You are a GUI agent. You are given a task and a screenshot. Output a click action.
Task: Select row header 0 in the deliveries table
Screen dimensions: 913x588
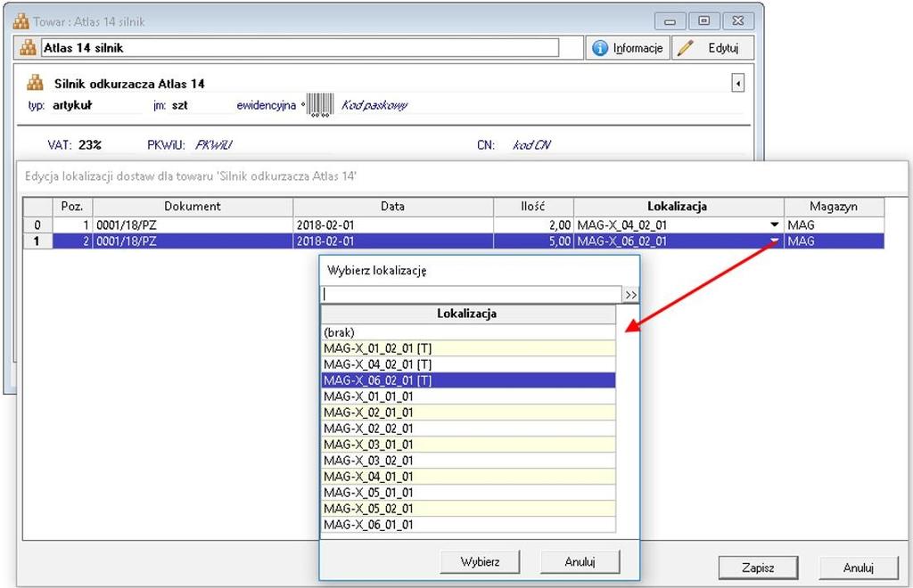click(37, 225)
